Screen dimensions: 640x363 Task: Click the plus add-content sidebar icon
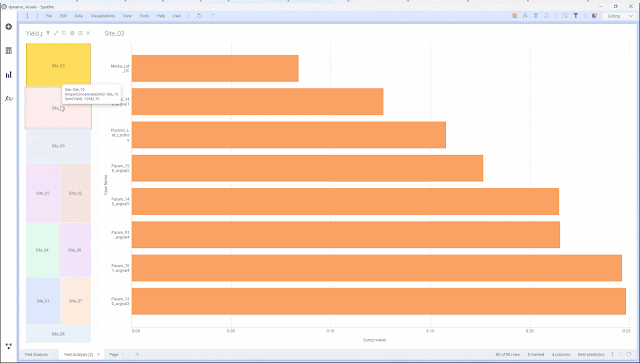[x=9, y=27]
